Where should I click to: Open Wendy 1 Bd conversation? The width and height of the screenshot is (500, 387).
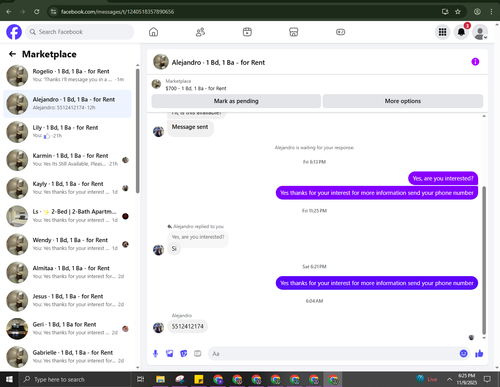(x=67, y=244)
